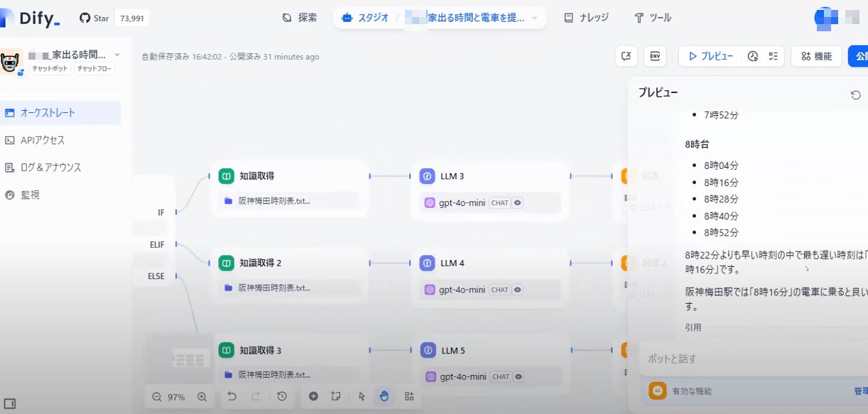Open the 97% zoom level menu
Viewport: 868px width, 414px height.
(x=176, y=397)
